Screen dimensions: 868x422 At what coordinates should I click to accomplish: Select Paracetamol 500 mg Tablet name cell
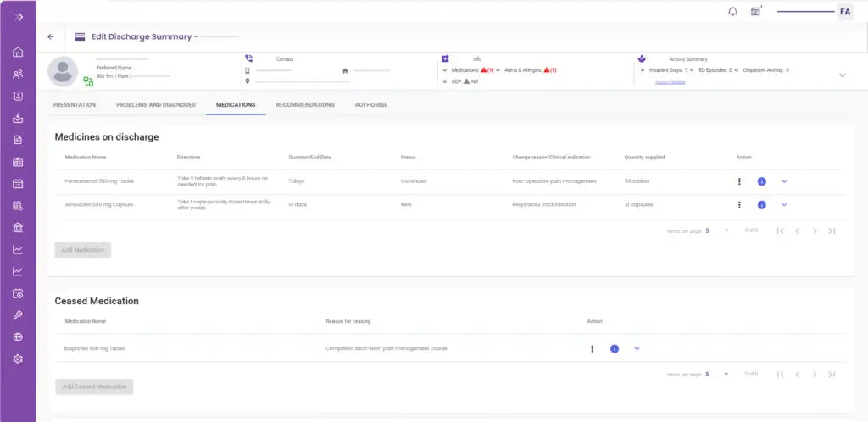pos(99,181)
